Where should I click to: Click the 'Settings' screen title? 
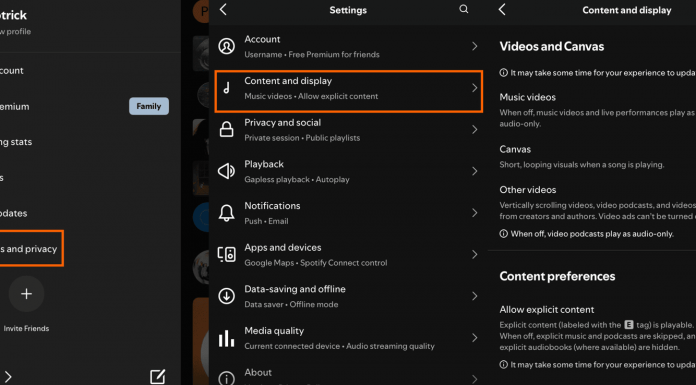(348, 10)
